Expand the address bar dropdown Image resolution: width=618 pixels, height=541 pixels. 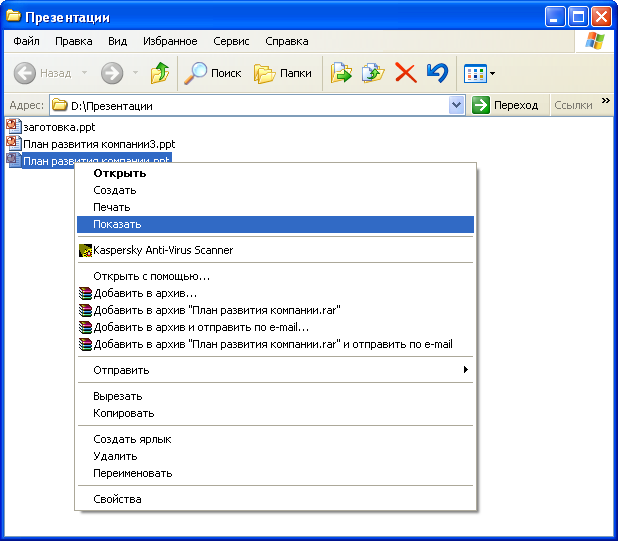coord(456,105)
